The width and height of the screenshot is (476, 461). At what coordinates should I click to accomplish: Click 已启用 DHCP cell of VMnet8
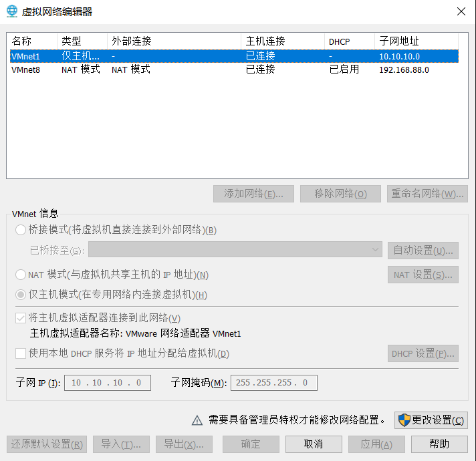344,69
